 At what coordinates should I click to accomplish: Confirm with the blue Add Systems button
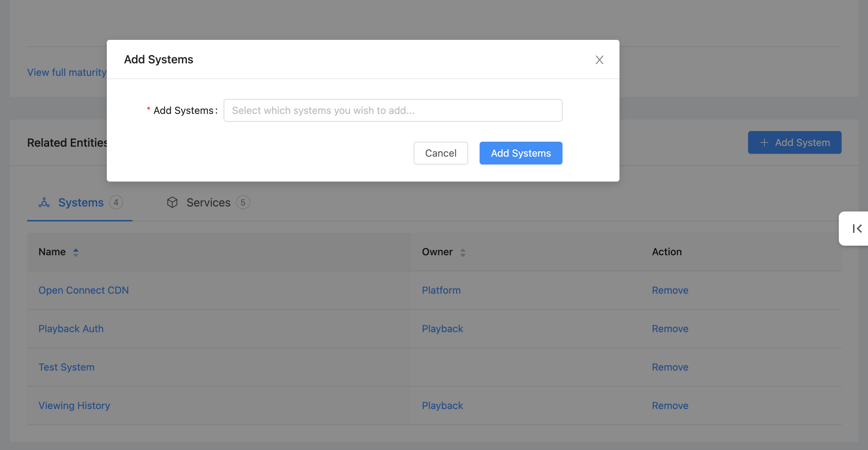(x=521, y=153)
